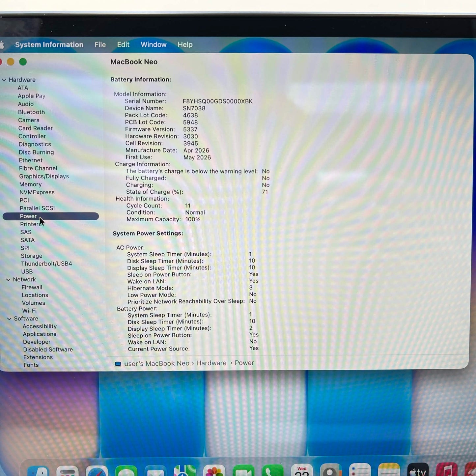Screen dimensions: 476x476
Task: Select Disc Burning in the sidebar
Action: (x=36, y=152)
